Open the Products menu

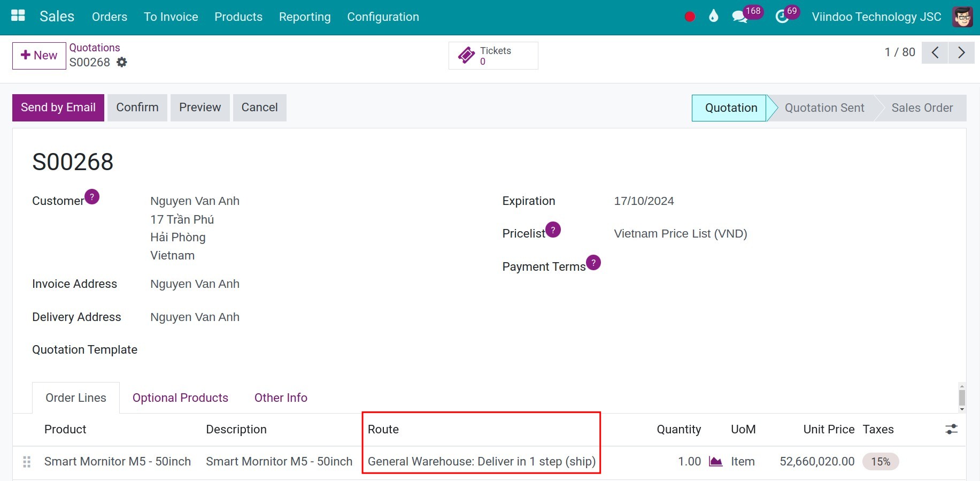238,17
